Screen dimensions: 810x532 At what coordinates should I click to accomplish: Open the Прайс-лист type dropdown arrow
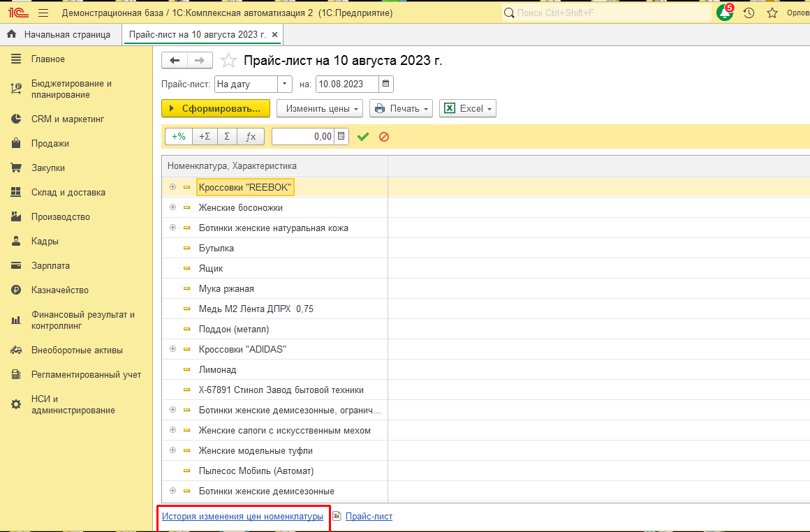click(x=285, y=84)
